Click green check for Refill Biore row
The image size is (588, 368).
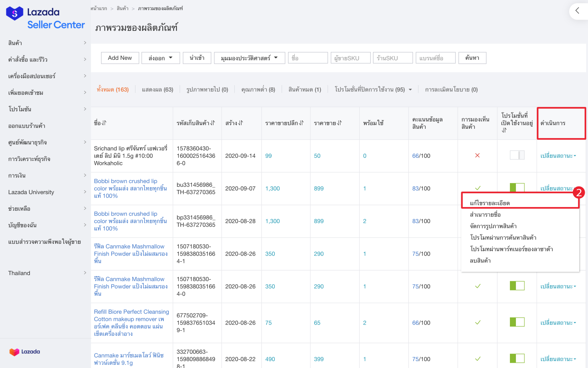[478, 323]
